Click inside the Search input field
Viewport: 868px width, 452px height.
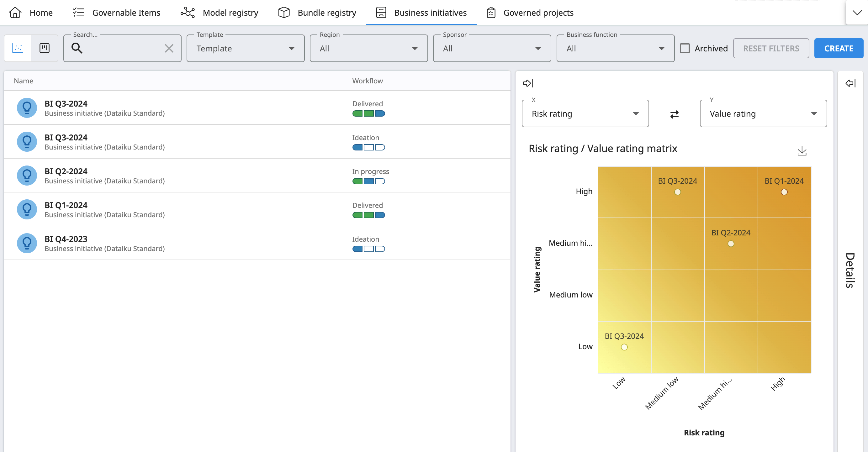coord(123,48)
